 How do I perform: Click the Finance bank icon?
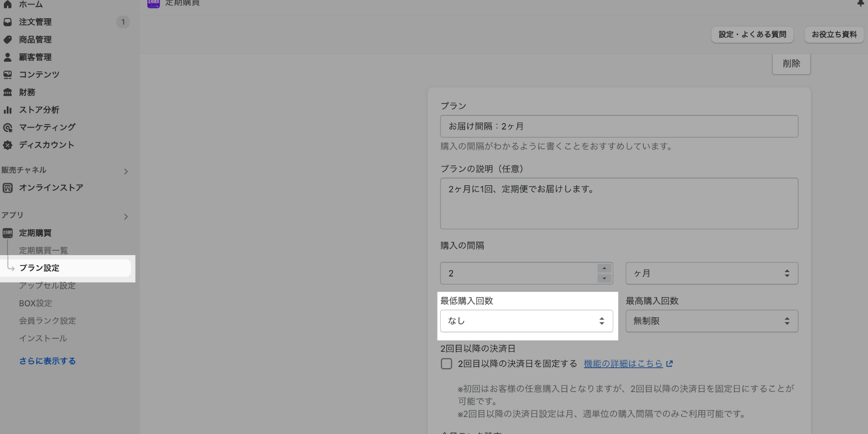click(8, 92)
